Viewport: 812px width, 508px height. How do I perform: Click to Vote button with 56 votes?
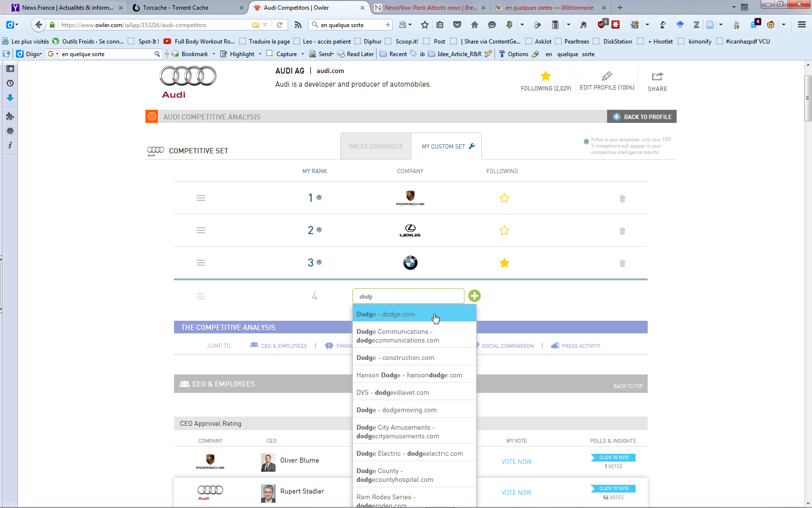point(613,488)
